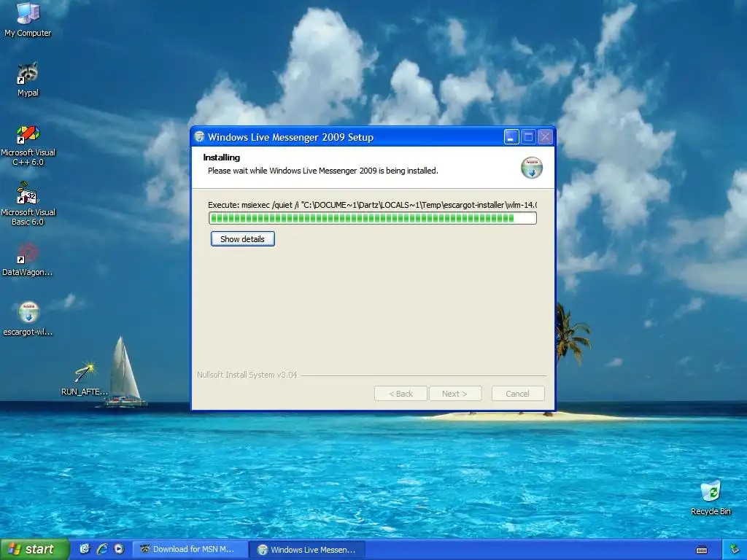The image size is (747, 560).
Task: Click the Setup title bar icon
Action: (200, 136)
